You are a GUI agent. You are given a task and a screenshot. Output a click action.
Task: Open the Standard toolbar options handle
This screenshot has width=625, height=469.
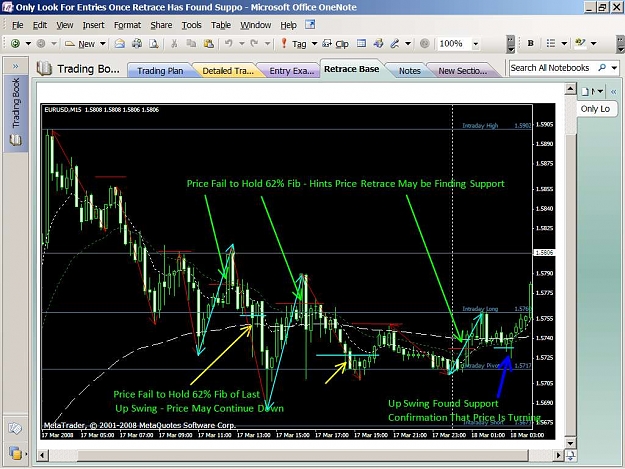click(x=511, y=44)
